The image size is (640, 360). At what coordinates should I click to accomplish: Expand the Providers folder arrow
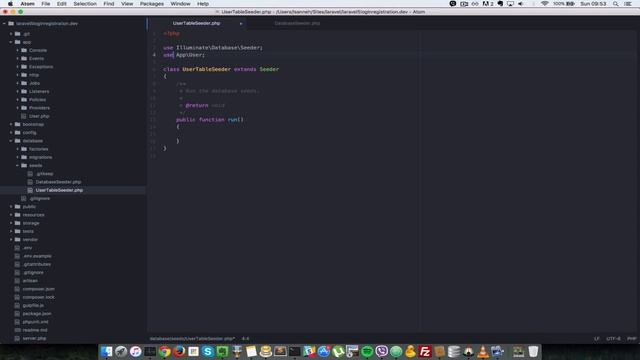pos(18,108)
